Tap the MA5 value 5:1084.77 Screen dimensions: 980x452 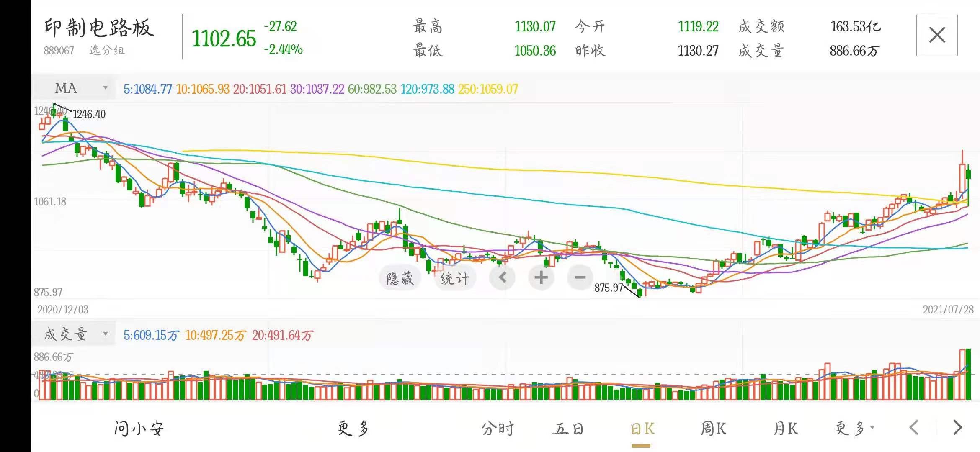coord(148,89)
